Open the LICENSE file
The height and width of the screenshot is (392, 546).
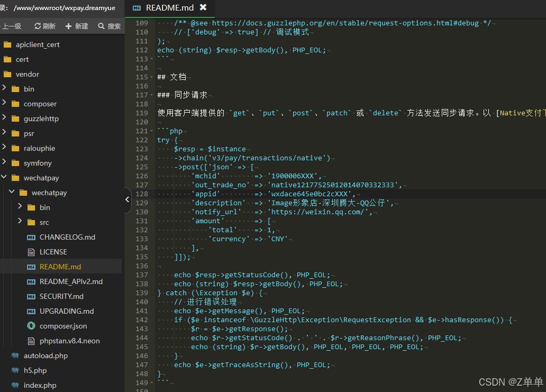(x=53, y=252)
